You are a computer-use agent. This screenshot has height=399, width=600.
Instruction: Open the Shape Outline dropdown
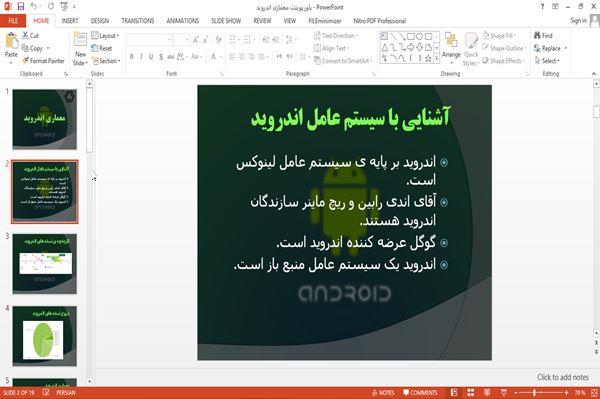(504, 48)
